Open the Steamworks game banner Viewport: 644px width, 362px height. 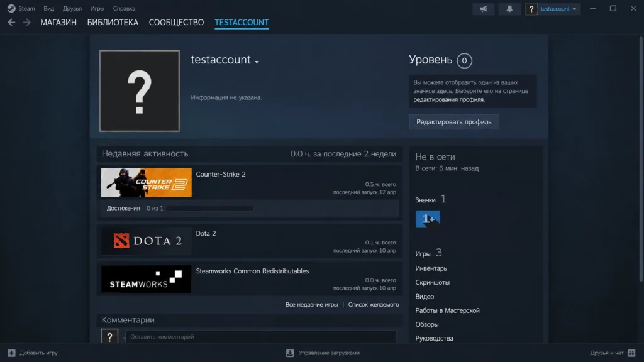pos(146,278)
